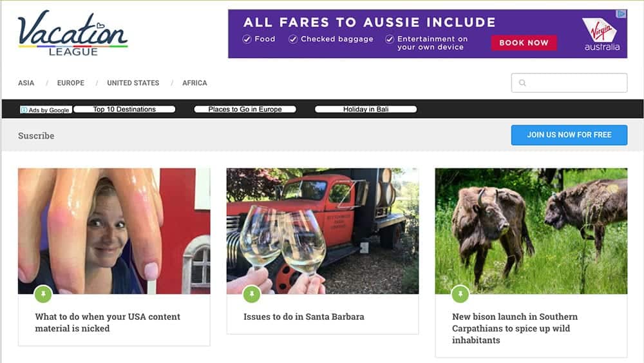Click pin icon on Santa Barbara article
The height and width of the screenshot is (363, 644).
[252, 293]
